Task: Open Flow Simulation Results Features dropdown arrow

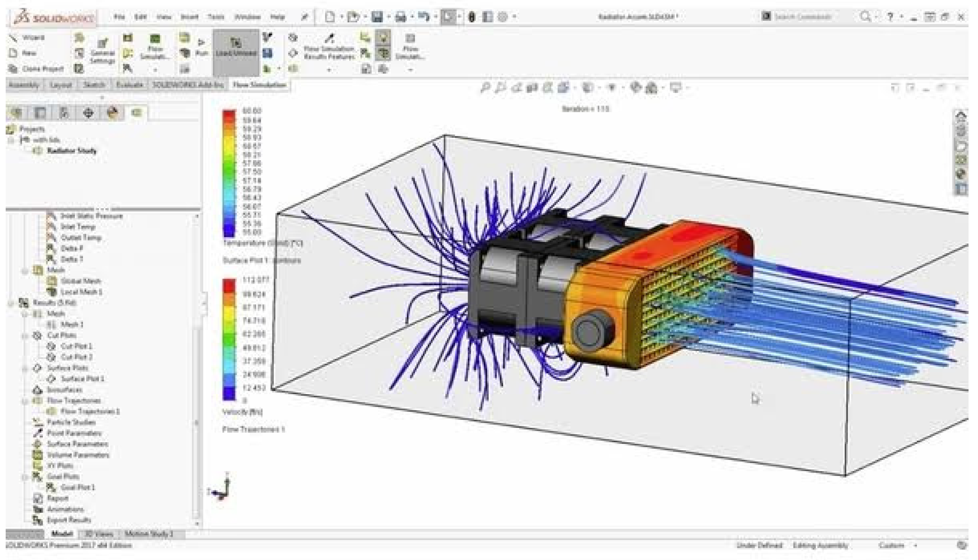Action: coord(329,70)
